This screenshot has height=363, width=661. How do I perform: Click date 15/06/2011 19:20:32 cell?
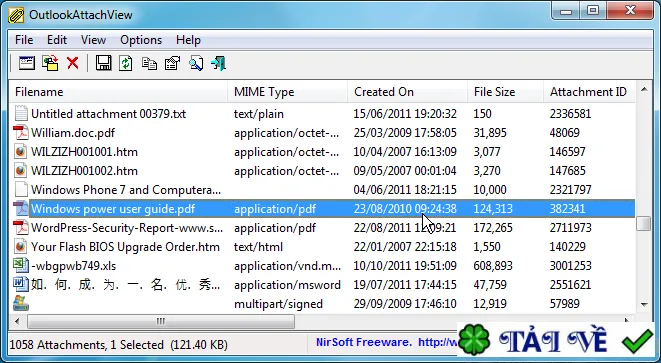click(405, 114)
